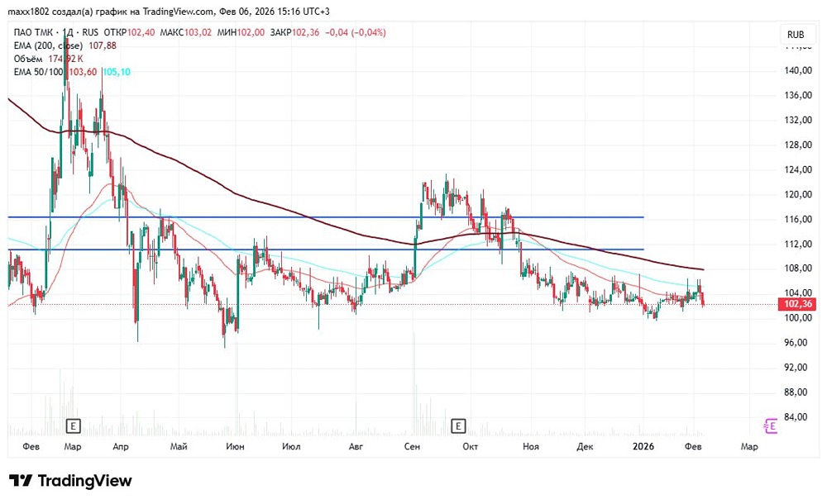Click the last Мар time axis label
Image resolution: width=827 pixels, height=504 pixels.
tap(749, 446)
